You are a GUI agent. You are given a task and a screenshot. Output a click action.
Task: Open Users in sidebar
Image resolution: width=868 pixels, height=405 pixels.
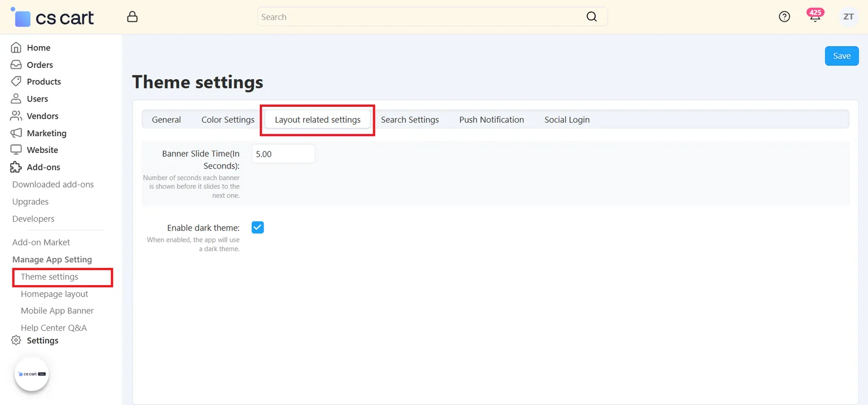click(x=37, y=99)
